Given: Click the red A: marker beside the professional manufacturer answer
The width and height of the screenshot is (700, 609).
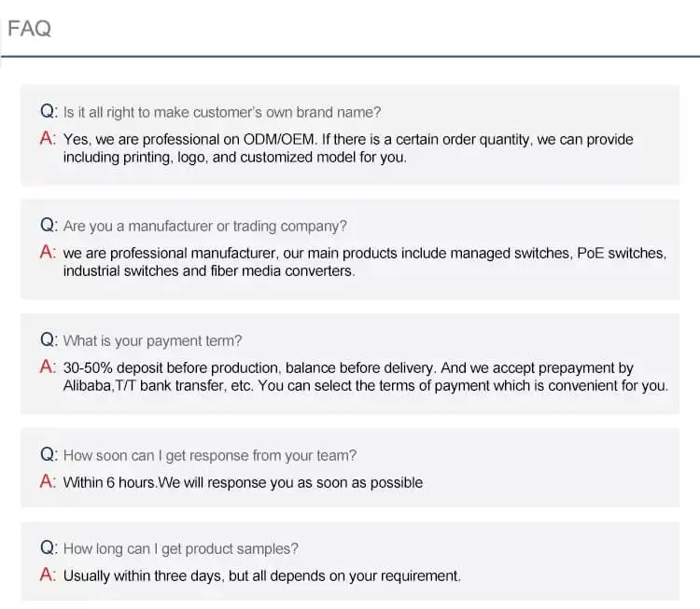Looking at the screenshot, I should click(x=49, y=253).
